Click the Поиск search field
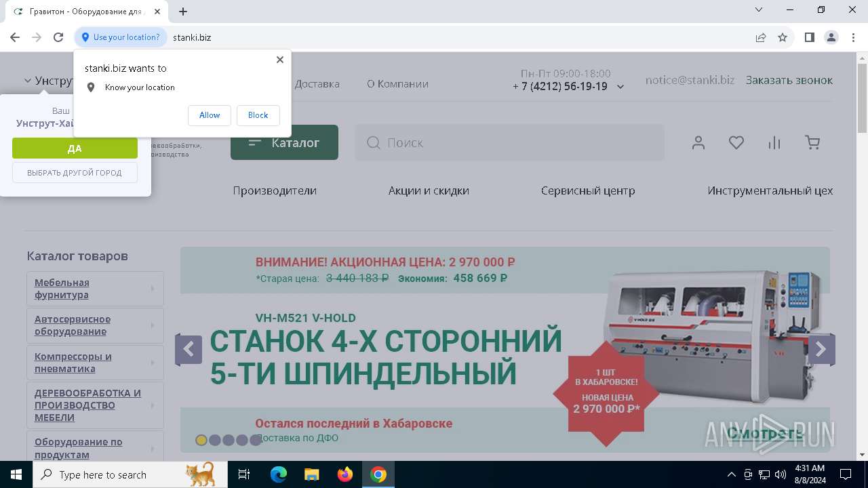The width and height of the screenshot is (868, 488). [x=509, y=142]
